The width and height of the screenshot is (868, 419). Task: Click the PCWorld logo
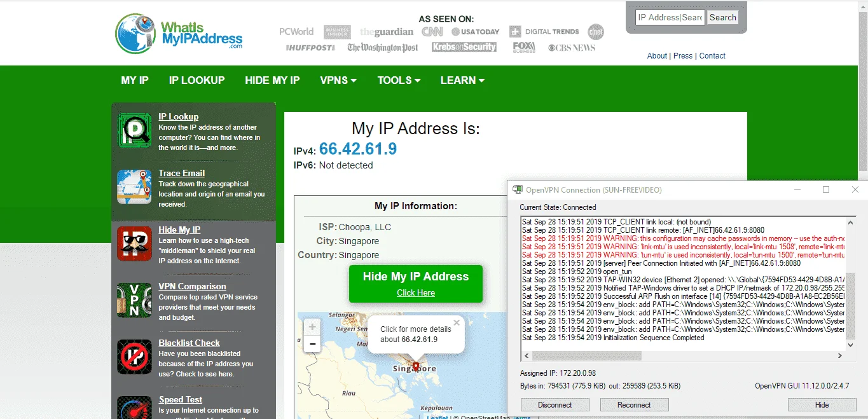point(296,31)
